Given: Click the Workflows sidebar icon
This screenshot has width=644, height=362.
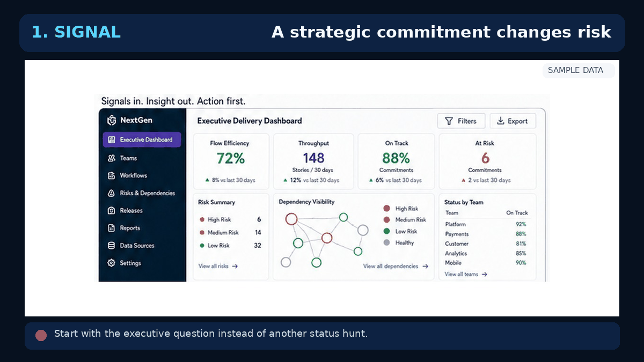Looking at the screenshot, I should point(112,175).
